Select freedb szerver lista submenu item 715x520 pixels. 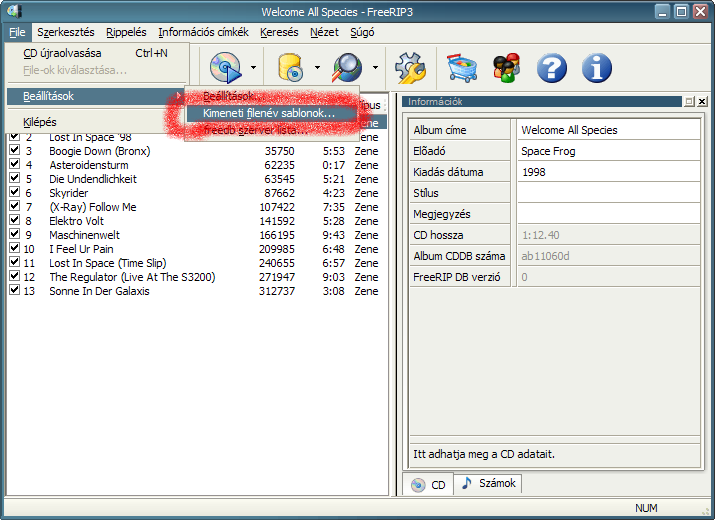(x=271, y=130)
